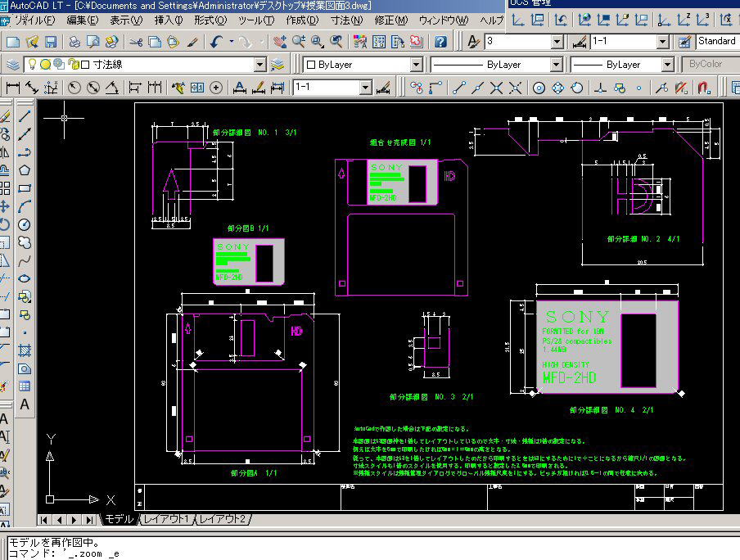Expand the text style dropdown showing 3
740x560 pixels.
(x=557, y=42)
